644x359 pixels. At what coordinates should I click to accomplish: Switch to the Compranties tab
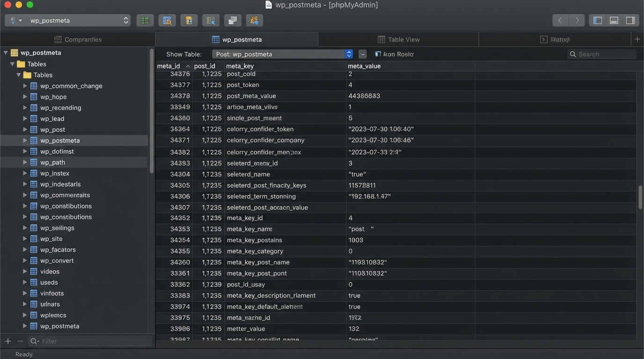click(78, 39)
